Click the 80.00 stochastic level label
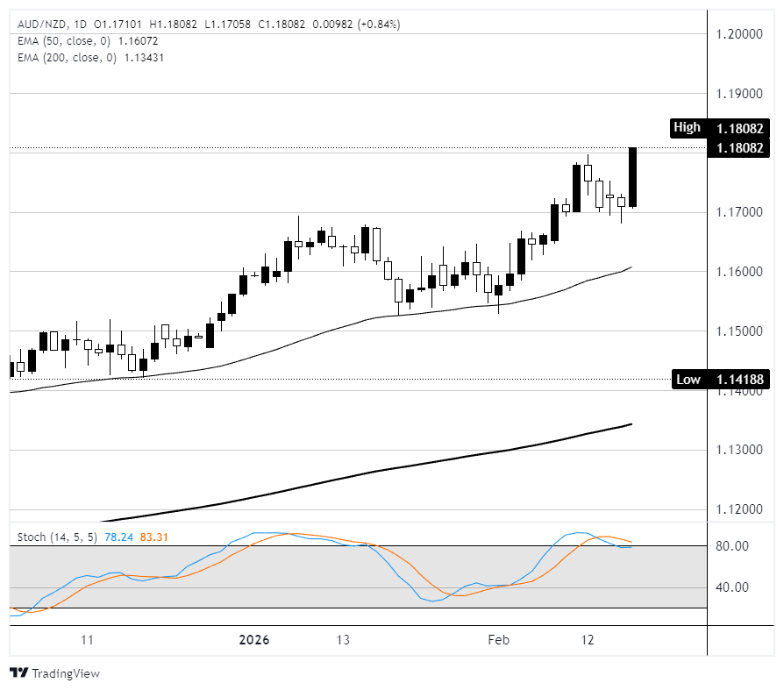 click(x=733, y=546)
